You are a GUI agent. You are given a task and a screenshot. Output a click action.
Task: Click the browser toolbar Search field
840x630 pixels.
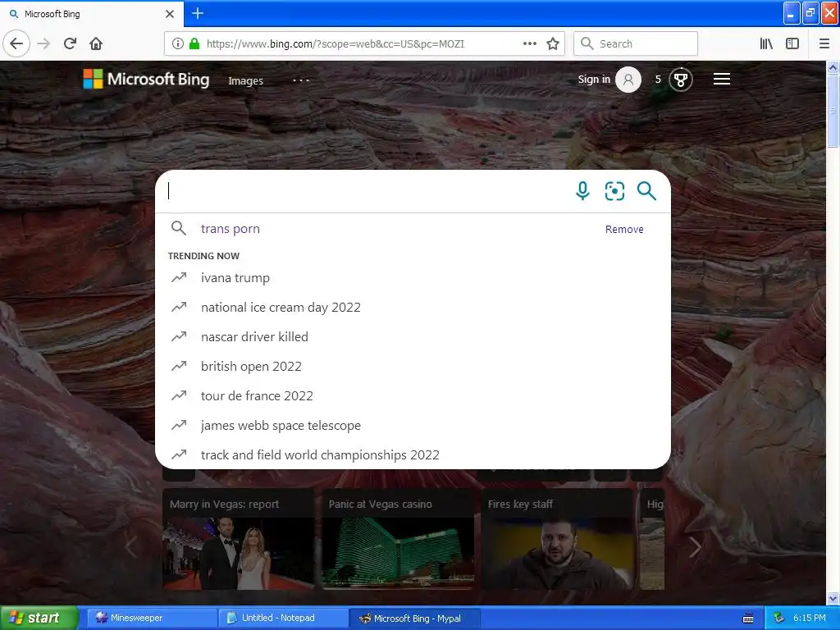(636, 43)
